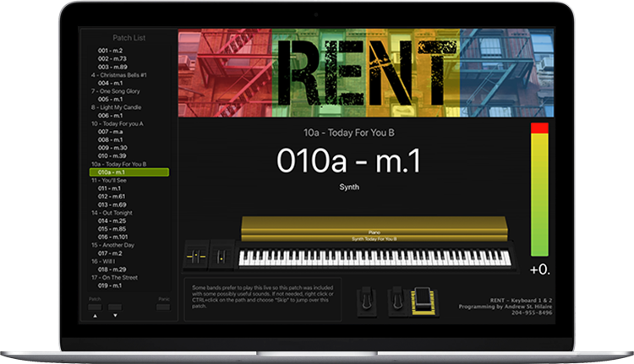This screenshot has width=634, height=364.
Task: Click the 10a - Today For You B heading
Action: 349,133
